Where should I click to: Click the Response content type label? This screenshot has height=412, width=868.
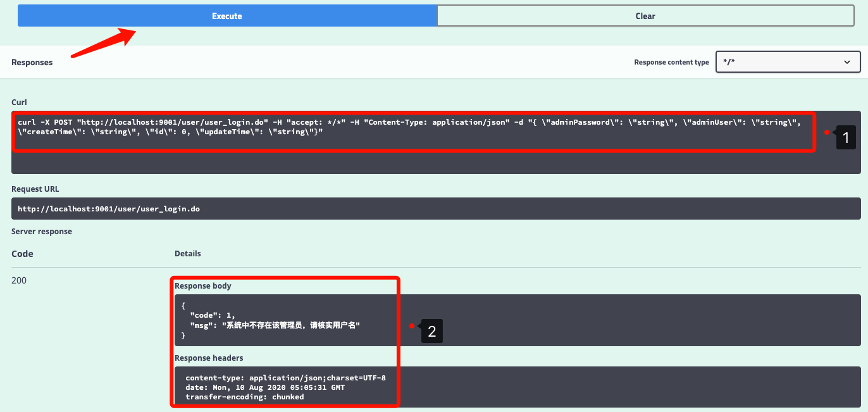pos(671,63)
